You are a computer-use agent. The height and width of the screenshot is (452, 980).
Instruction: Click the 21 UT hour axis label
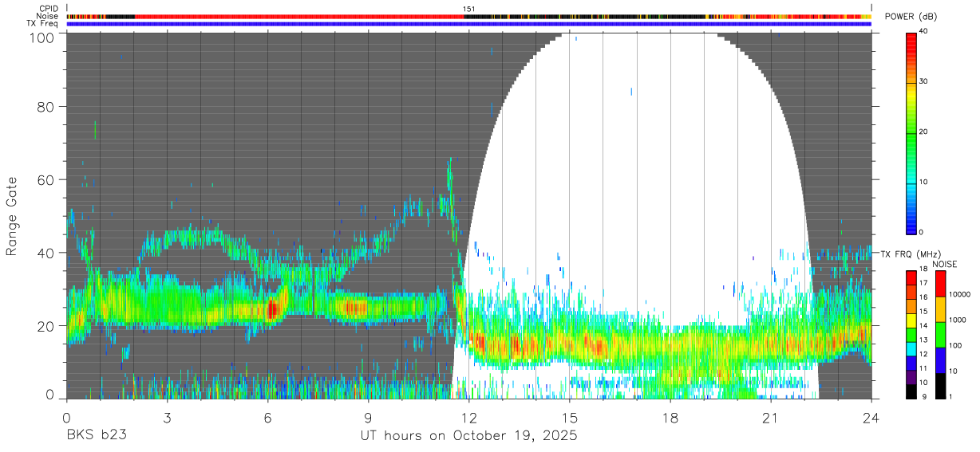(x=771, y=418)
